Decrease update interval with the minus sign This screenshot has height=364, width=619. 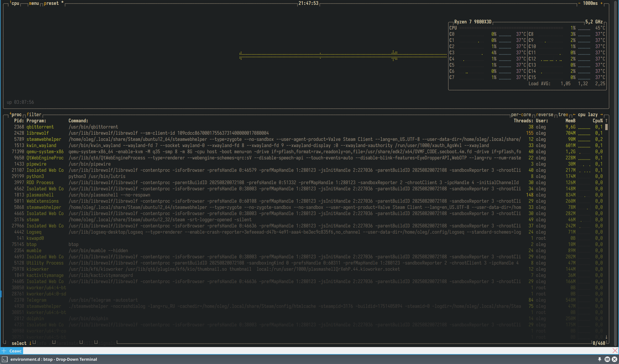[x=579, y=3]
